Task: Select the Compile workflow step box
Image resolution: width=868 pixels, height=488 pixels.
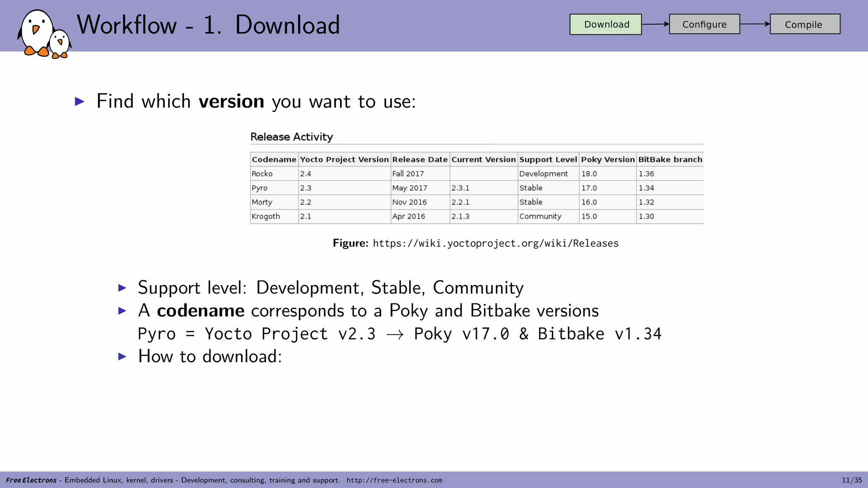Action: (805, 24)
